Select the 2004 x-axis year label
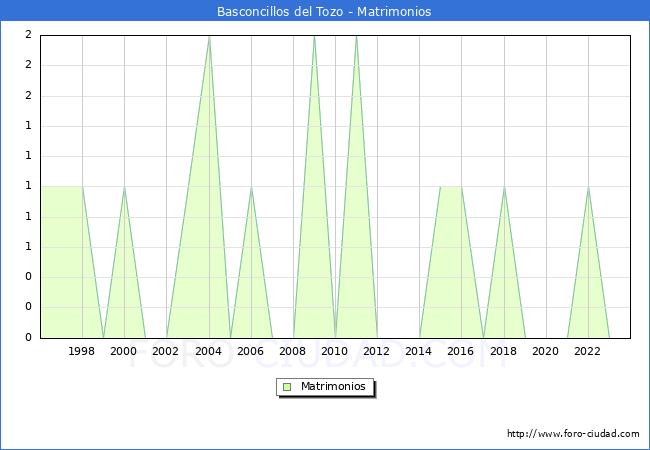The width and height of the screenshot is (650, 450). coord(208,351)
